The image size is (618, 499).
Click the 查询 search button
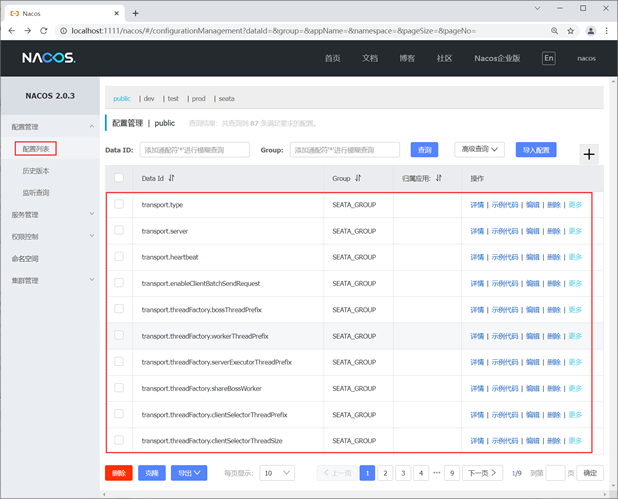[x=424, y=150]
